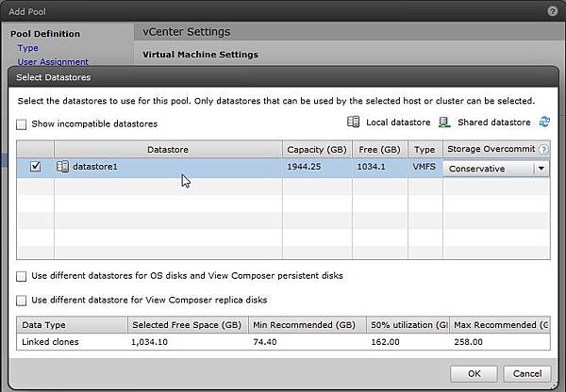Click the Max Recommended value 258.00
This screenshot has width=566, height=392.
coord(468,342)
